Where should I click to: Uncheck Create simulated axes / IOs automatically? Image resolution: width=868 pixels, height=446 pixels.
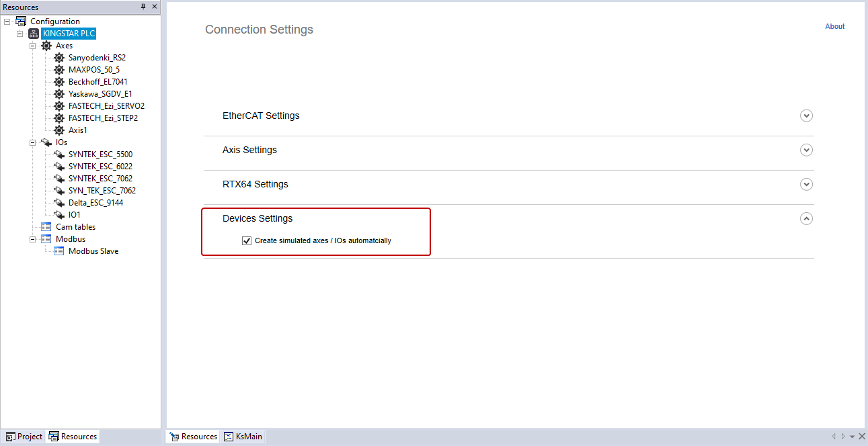pyautogui.click(x=247, y=240)
